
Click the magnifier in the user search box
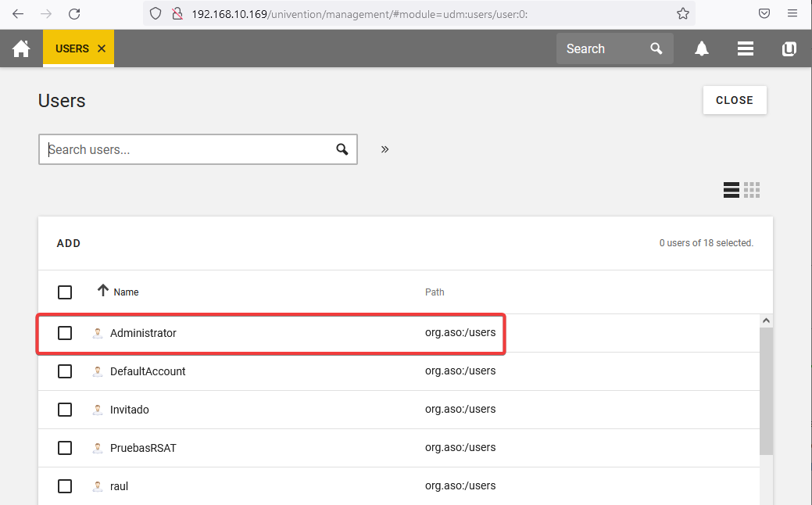coord(342,149)
